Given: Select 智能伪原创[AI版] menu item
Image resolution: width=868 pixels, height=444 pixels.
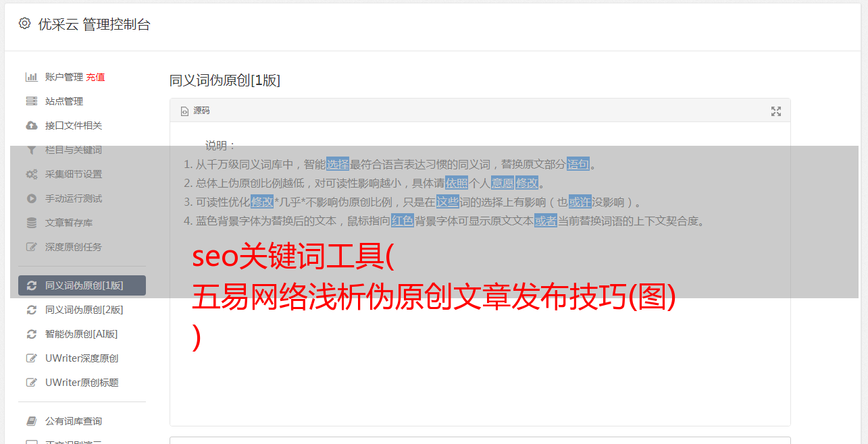Looking at the screenshot, I should [x=82, y=334].
